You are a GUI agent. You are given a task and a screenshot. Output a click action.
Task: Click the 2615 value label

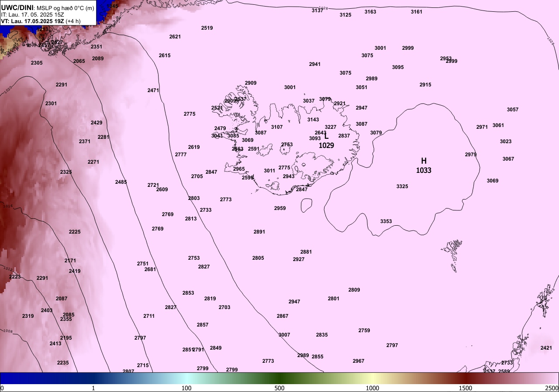pyautogui.click(x=165, y=55)
